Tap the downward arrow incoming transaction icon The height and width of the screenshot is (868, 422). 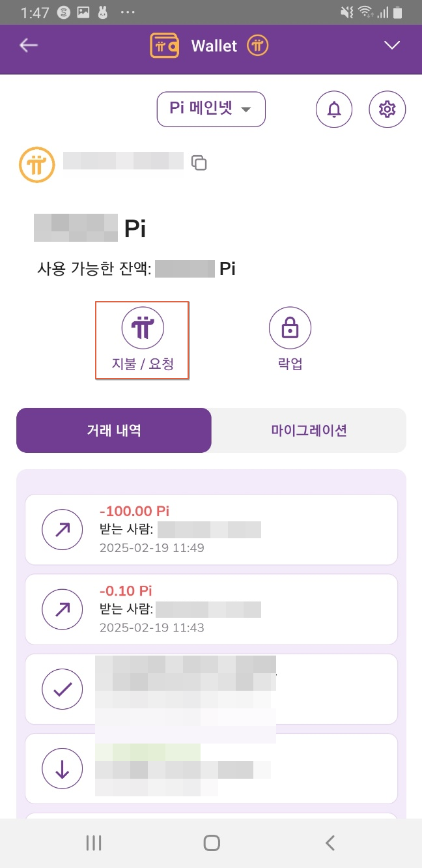point(63,769)
